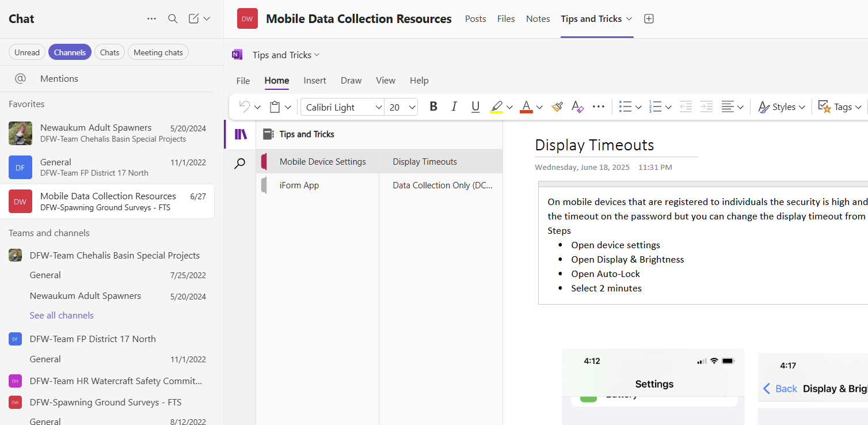Filter chats by Unread

point(27,52)
